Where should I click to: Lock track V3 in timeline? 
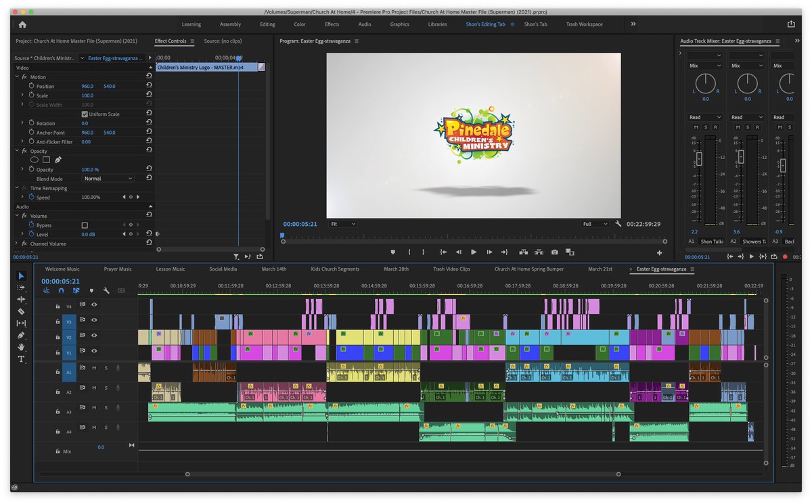(x=58, y=321)
